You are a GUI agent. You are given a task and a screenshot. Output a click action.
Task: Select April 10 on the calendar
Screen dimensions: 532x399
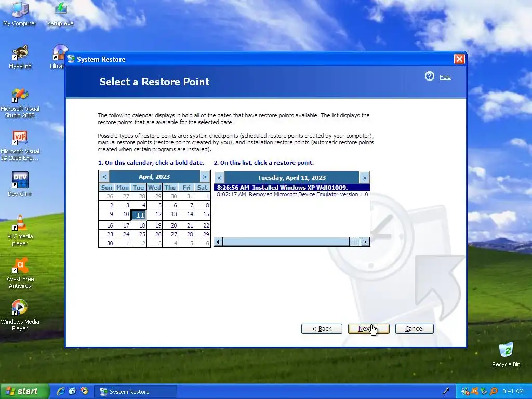123,215
